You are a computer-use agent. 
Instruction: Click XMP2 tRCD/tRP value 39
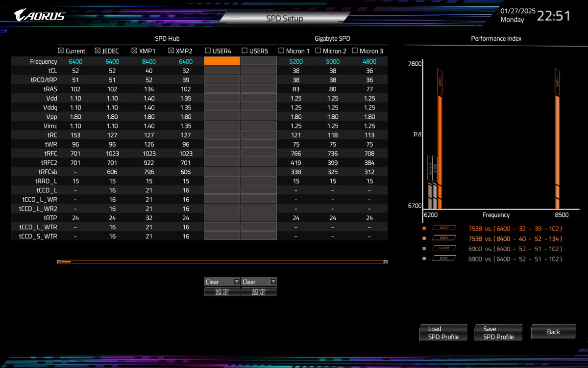coord(186,79)
